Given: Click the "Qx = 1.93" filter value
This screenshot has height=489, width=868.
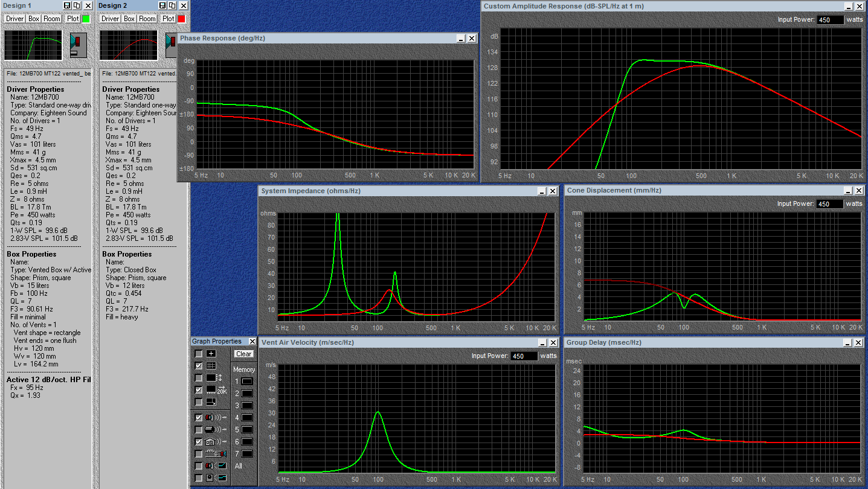Looking at the screenshot, I should click(25, 395).
